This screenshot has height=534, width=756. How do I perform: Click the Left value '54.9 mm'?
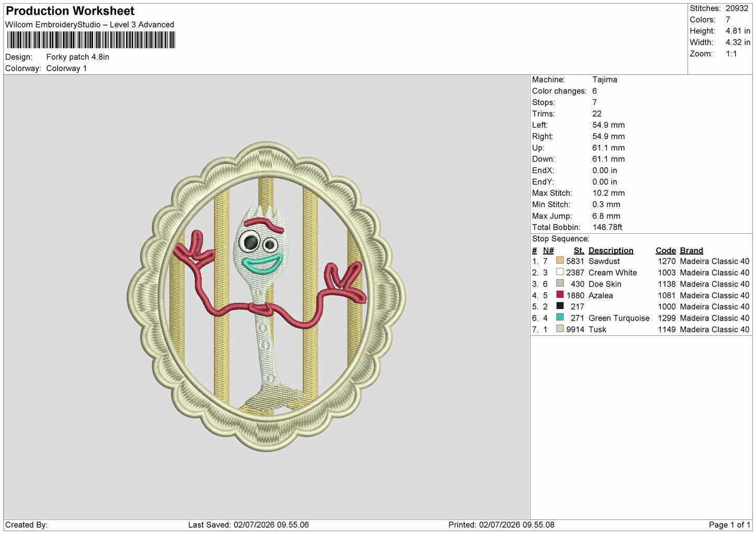pos(608,125)
